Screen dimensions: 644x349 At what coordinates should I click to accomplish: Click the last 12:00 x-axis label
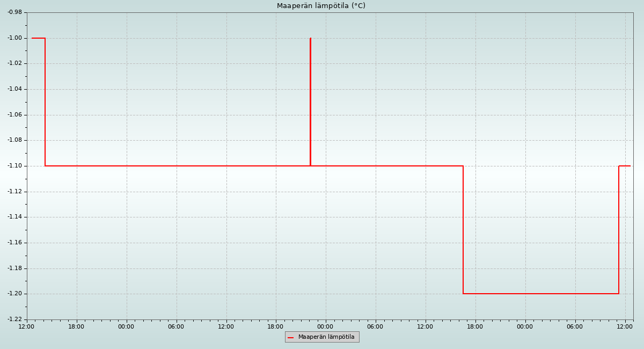(x=625, y=326)
